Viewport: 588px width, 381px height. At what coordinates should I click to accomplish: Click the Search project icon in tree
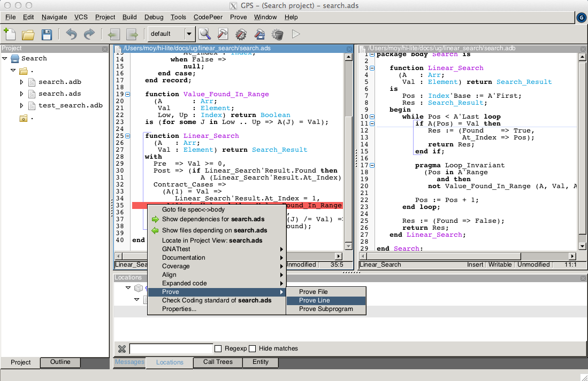click(15, 58)
